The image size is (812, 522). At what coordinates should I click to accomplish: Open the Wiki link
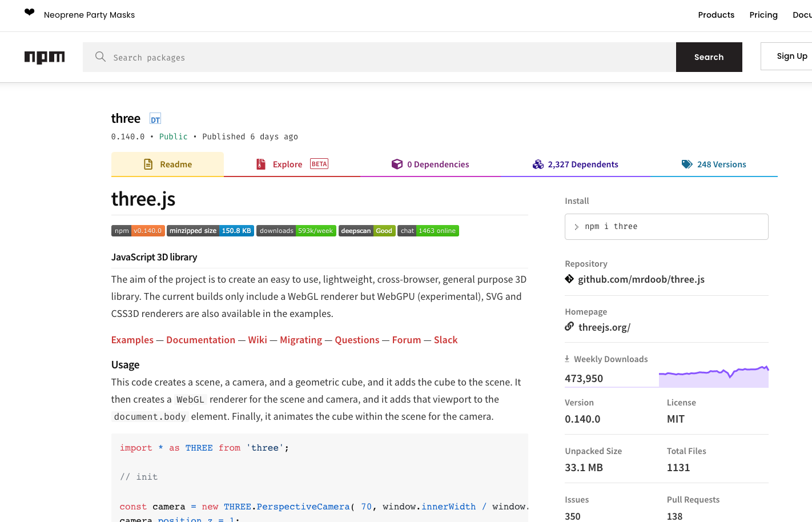(258, 340)
